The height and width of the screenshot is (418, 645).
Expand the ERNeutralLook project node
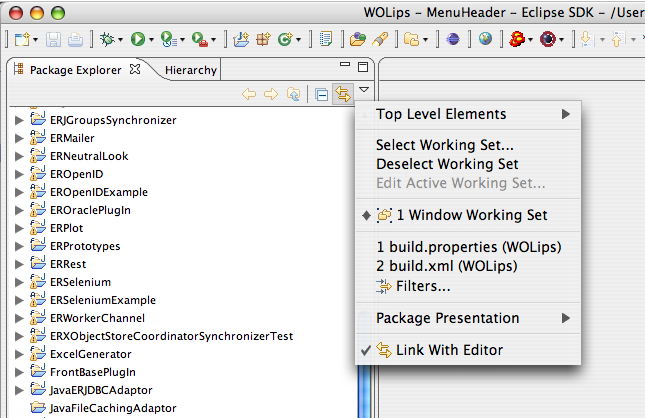coord(19,157)
